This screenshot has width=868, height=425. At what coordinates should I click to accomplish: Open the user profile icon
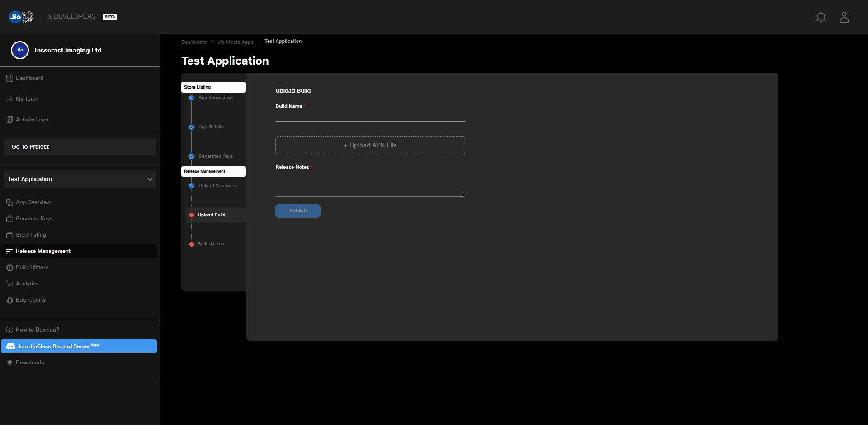pos(844,17)
